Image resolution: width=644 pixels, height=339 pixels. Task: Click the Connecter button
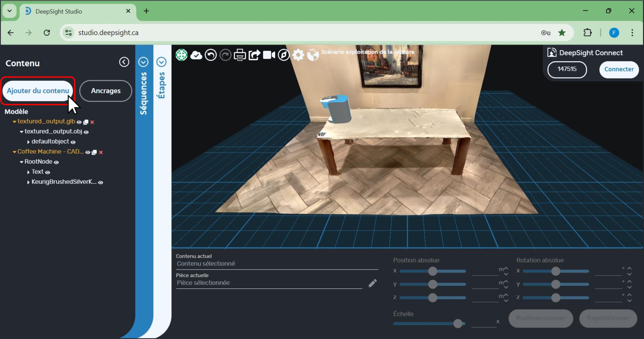619,69
